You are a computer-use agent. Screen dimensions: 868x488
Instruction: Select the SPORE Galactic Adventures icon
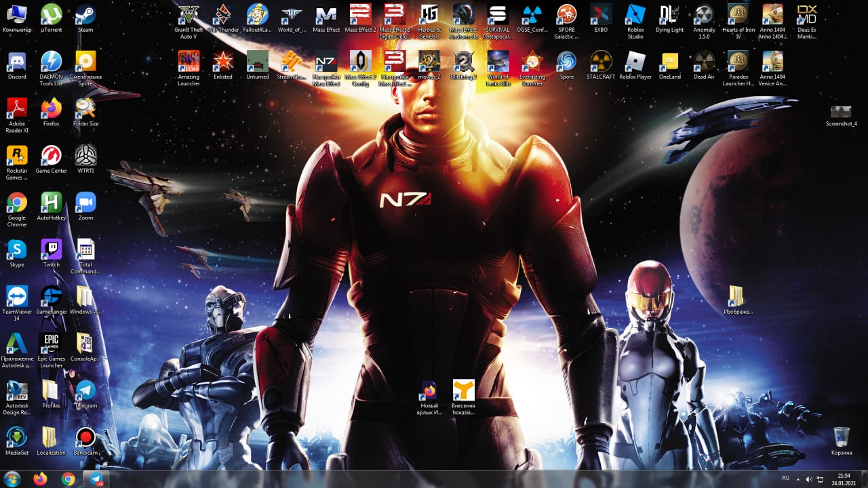point(566,21)
